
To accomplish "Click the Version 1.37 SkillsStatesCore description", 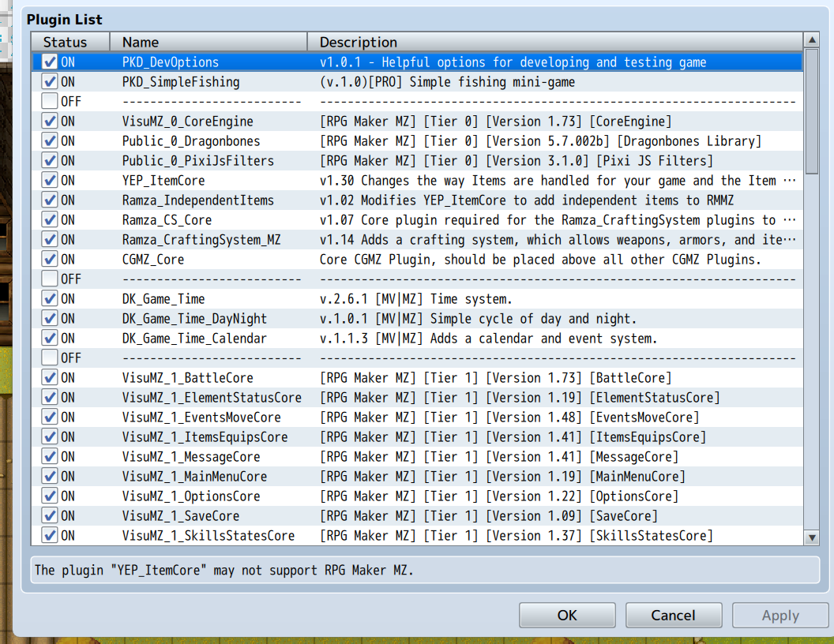I will point(516,536).
